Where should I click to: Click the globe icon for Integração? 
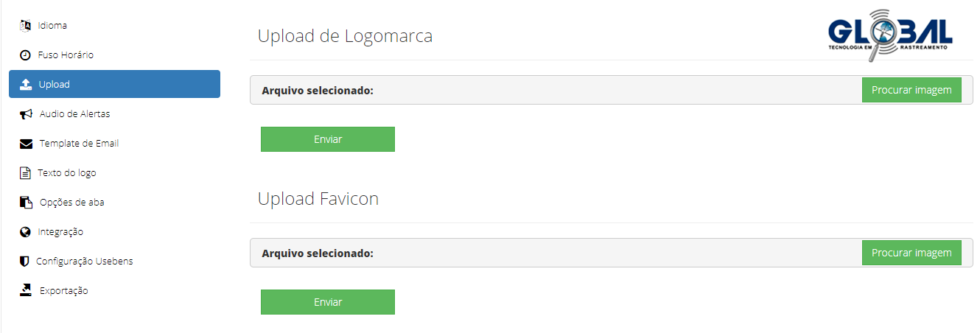pos(25,232)
